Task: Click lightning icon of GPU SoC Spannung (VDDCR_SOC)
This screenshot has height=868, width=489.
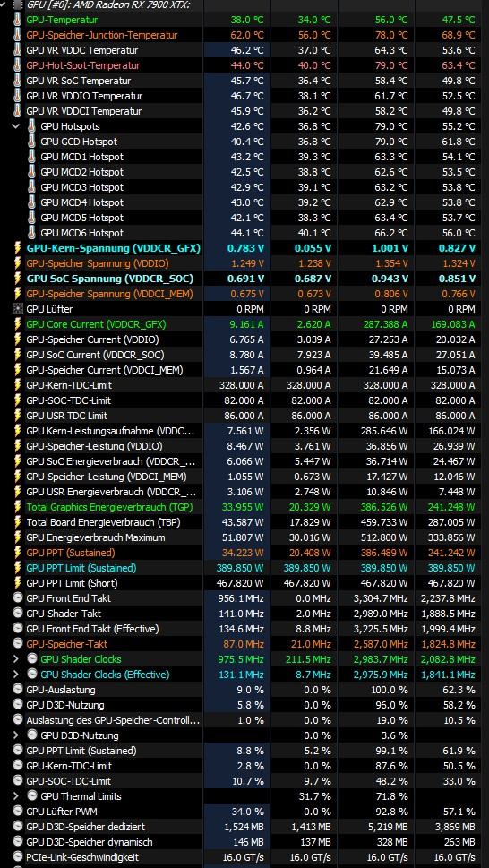Action: 18,279
